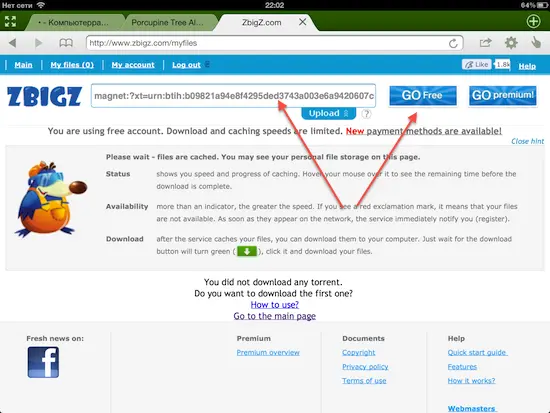Select the ZbigZ.com tab
Screen dimensions: 550x413
[x=262, y=22]
